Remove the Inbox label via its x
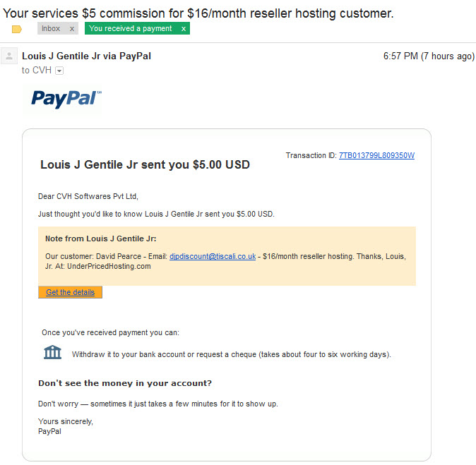 pos(72,29)
